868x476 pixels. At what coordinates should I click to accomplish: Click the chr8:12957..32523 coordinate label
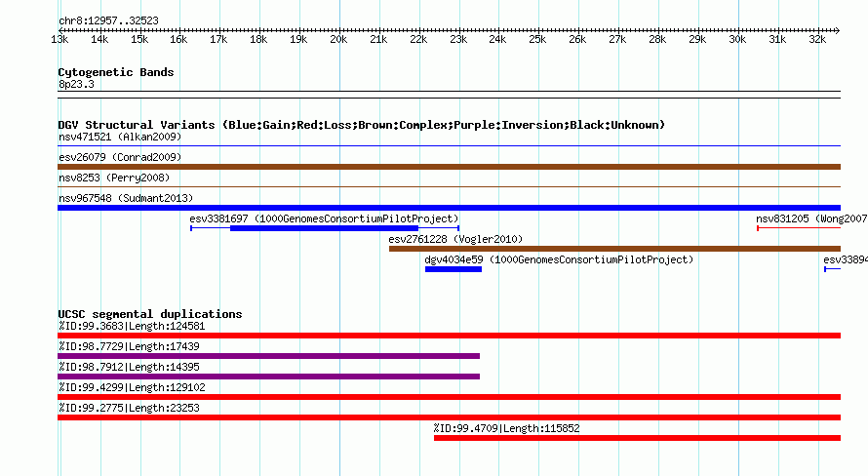pos(108,20)
